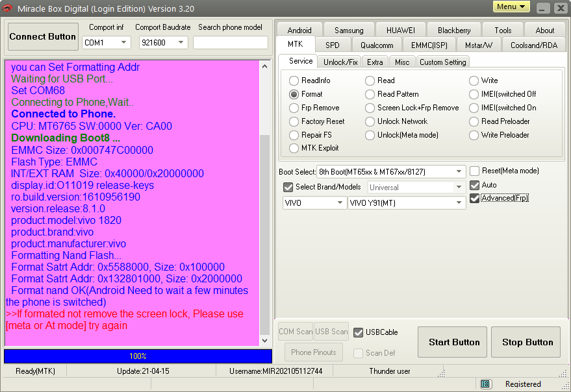Open the Misc sub-tab
Image resolution: width=571 pixels, height=392 pixels.
tap(402, 62)
